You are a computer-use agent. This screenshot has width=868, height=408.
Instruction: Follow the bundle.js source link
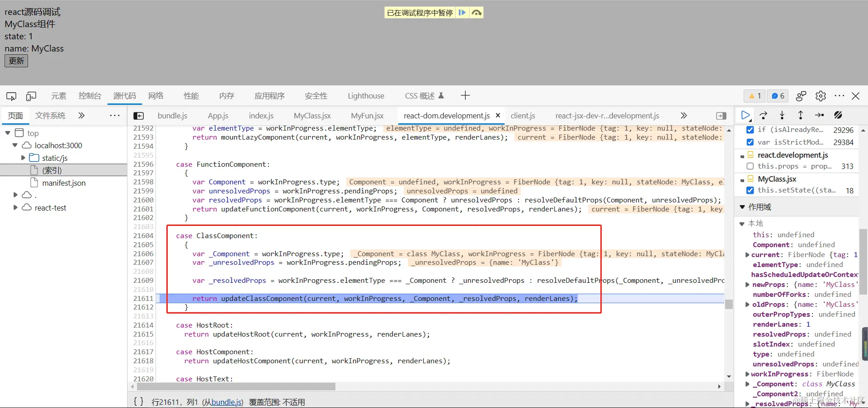[226, 402]
